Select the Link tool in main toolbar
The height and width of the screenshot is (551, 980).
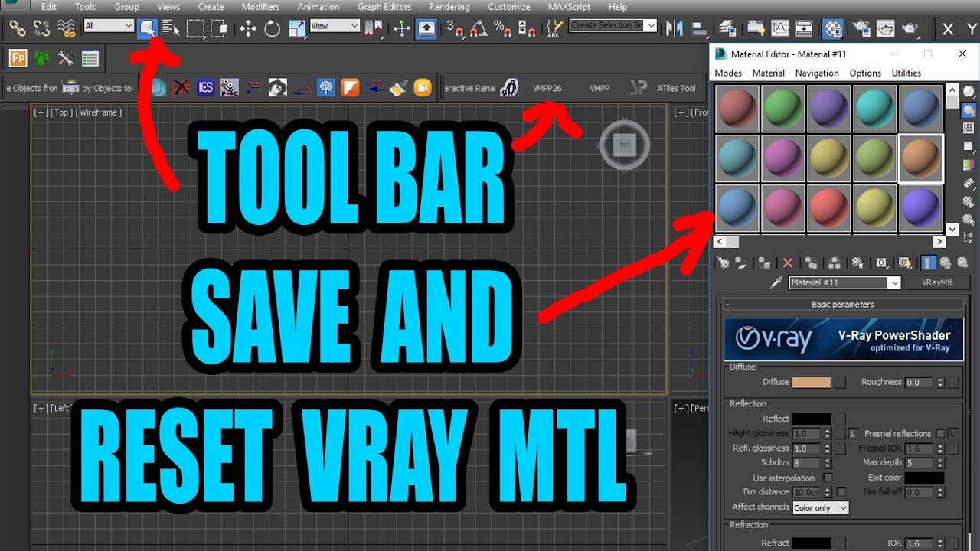(17, 29)
